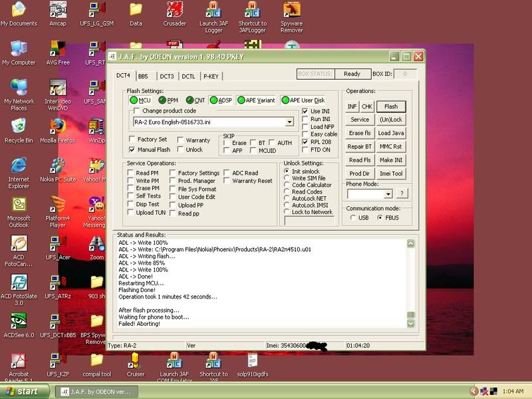Open My Computer desktop icon
Screen dimensions: 532x399
pos(19,53)
